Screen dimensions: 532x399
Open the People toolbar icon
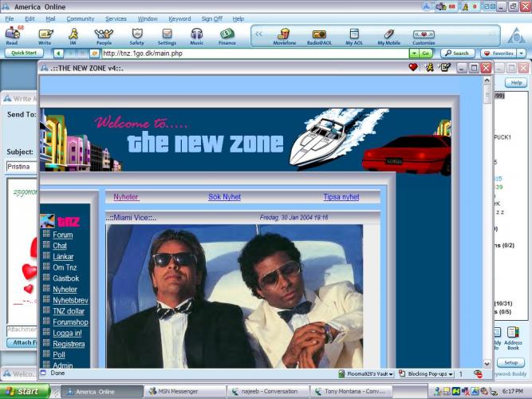(x=104, y=34)
